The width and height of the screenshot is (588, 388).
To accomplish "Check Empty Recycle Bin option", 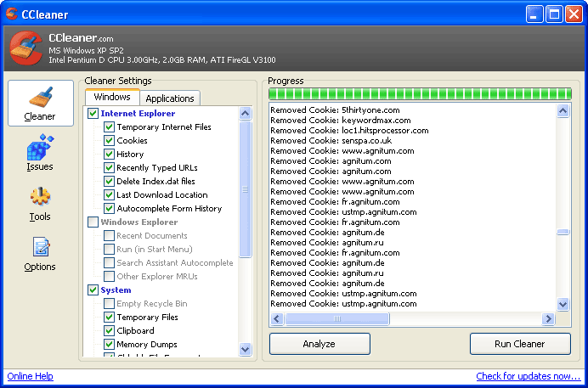I will pyautogui.click(x=109, y=303).
